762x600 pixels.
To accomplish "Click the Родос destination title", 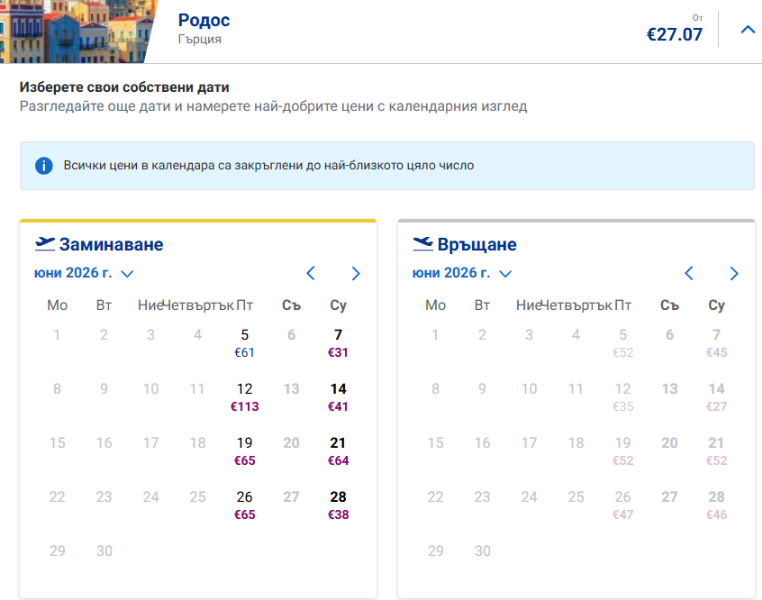I will (204, 20).
